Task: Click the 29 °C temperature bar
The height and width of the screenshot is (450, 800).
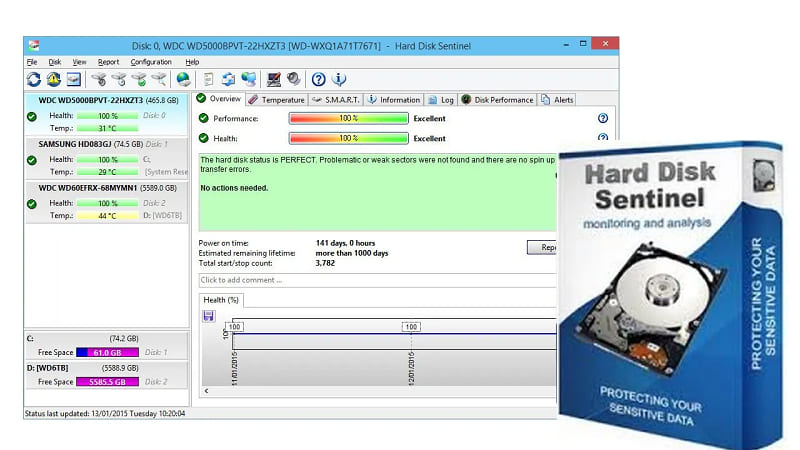Action: (x=107, y=172)
